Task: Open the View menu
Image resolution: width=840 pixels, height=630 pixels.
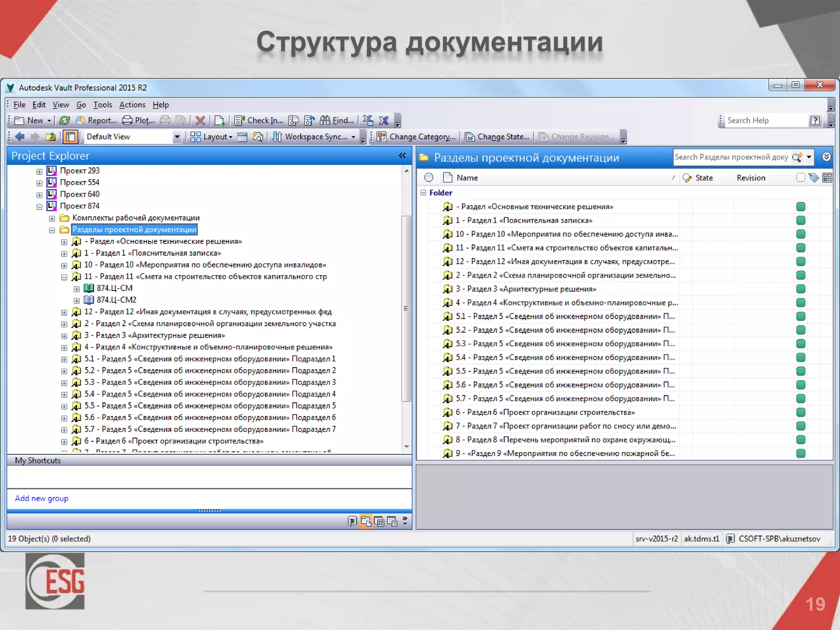Action: pos(61,105)
